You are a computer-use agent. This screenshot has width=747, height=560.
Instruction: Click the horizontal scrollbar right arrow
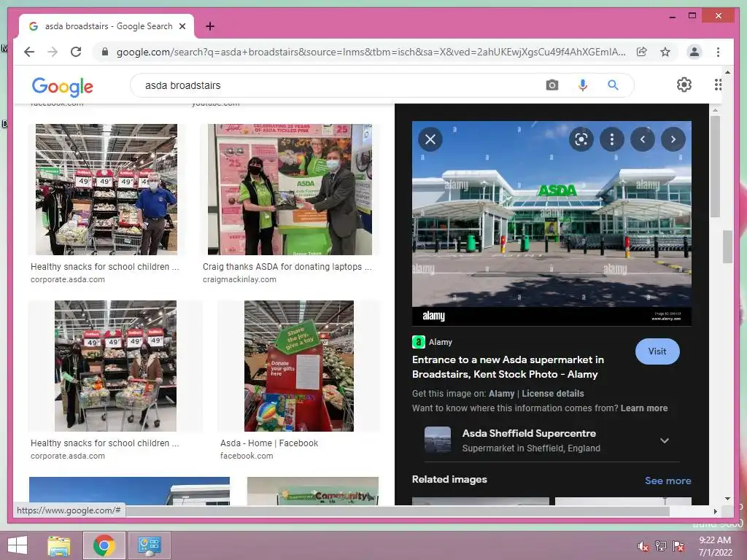tap(715, 511)
